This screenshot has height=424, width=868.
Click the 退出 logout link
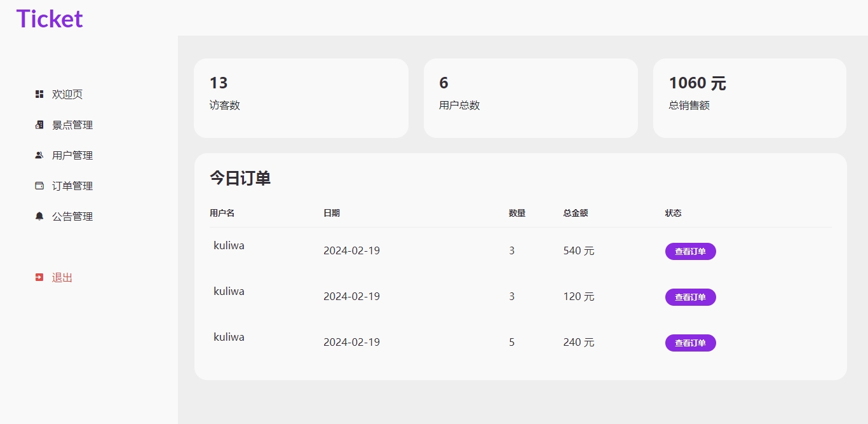[62, 277]
